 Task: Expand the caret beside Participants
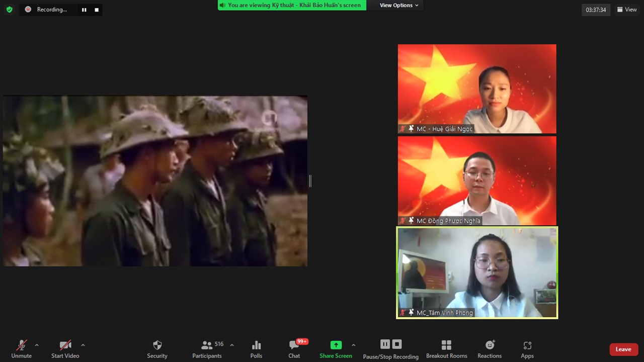pos(232,345)
